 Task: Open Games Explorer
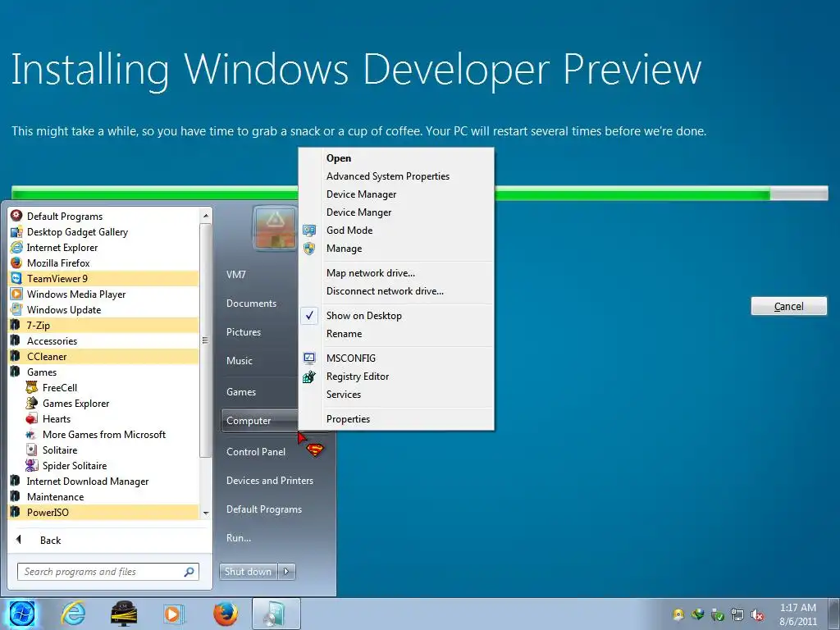coord(75,403)
